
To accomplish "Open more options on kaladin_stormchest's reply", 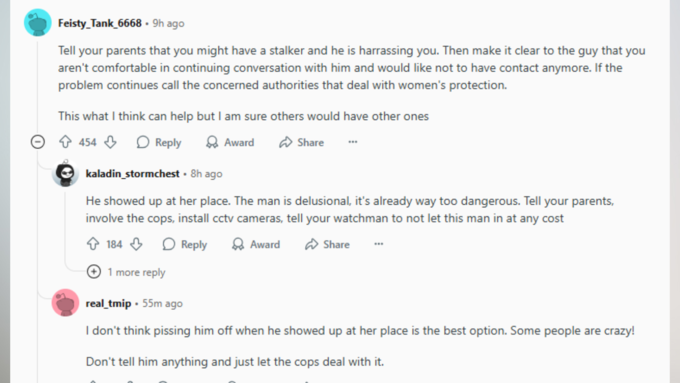I will click(x=379, y=244).
